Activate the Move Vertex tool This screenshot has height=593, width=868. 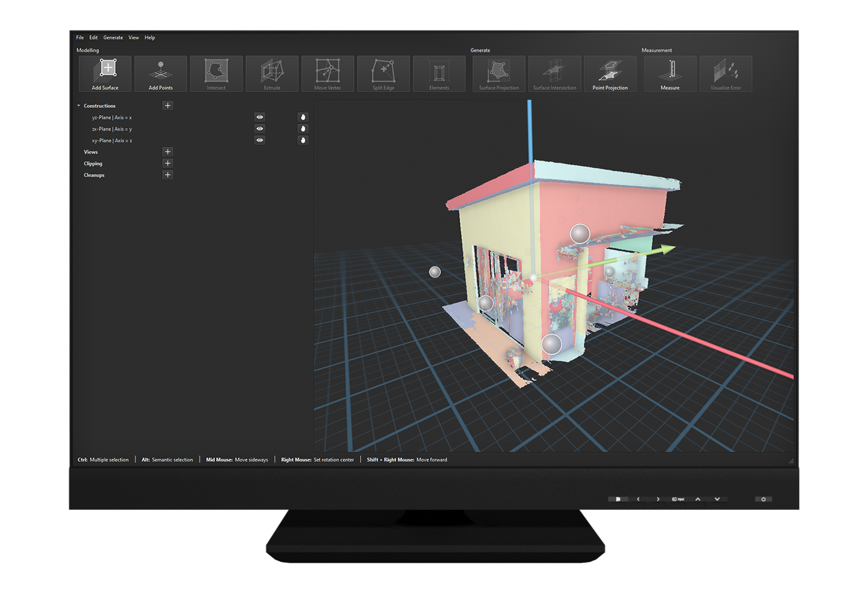[x=328, y=74]
